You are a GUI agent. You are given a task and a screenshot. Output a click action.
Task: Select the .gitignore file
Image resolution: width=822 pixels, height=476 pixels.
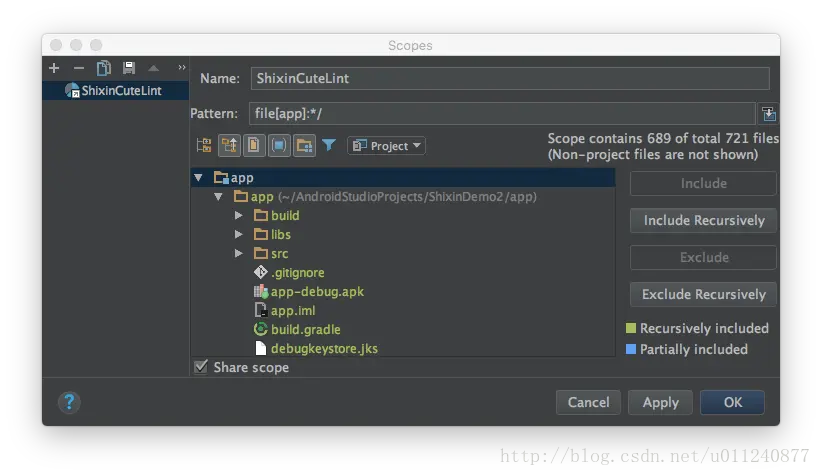(x=298, y=273)
